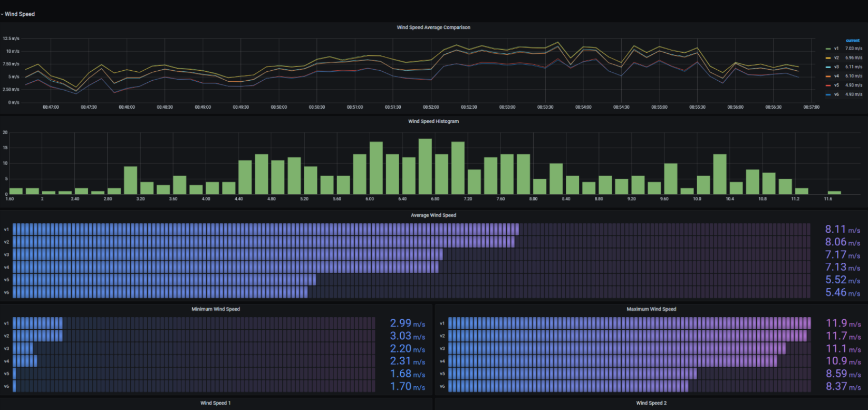Viewport: 868px width, 410px height.
Task: Toggle the v4 series in the chart legend
Action: click(836, 76)
